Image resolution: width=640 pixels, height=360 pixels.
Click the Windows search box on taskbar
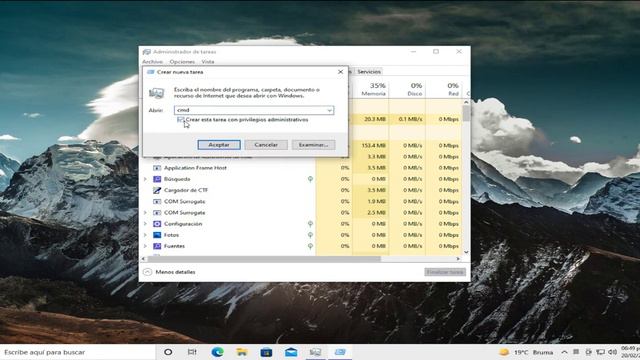click(78, 352)
